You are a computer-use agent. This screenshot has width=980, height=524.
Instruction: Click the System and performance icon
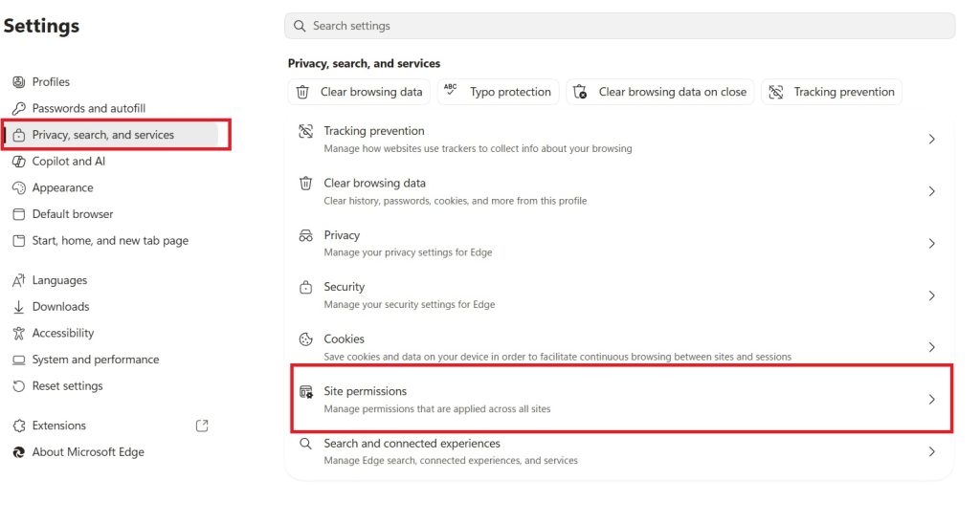[x=19, y=360]
